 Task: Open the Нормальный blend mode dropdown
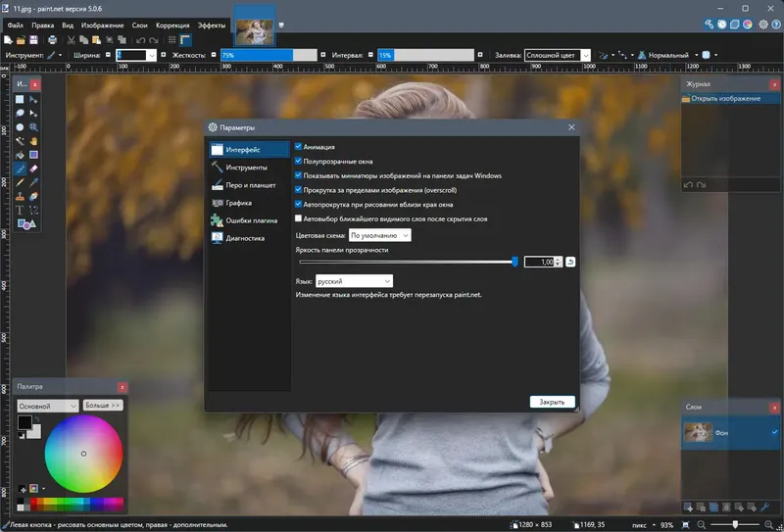click(671, 55)
